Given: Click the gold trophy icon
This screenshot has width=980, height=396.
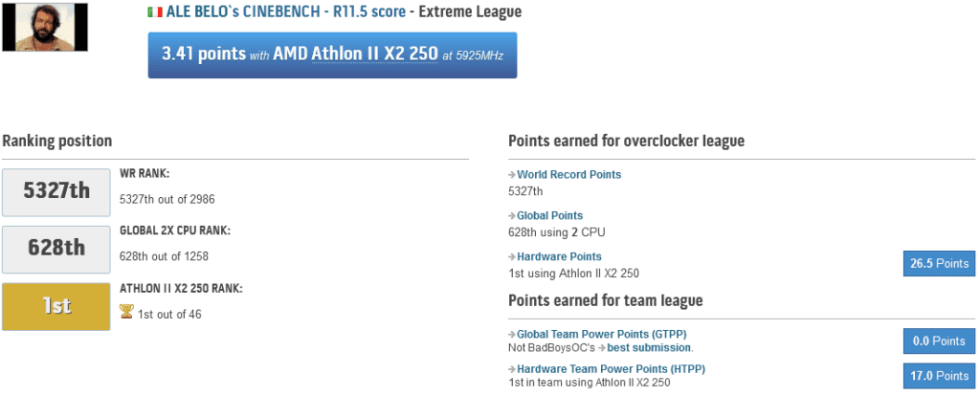Looking at the screenshot, I should (126, 312).
